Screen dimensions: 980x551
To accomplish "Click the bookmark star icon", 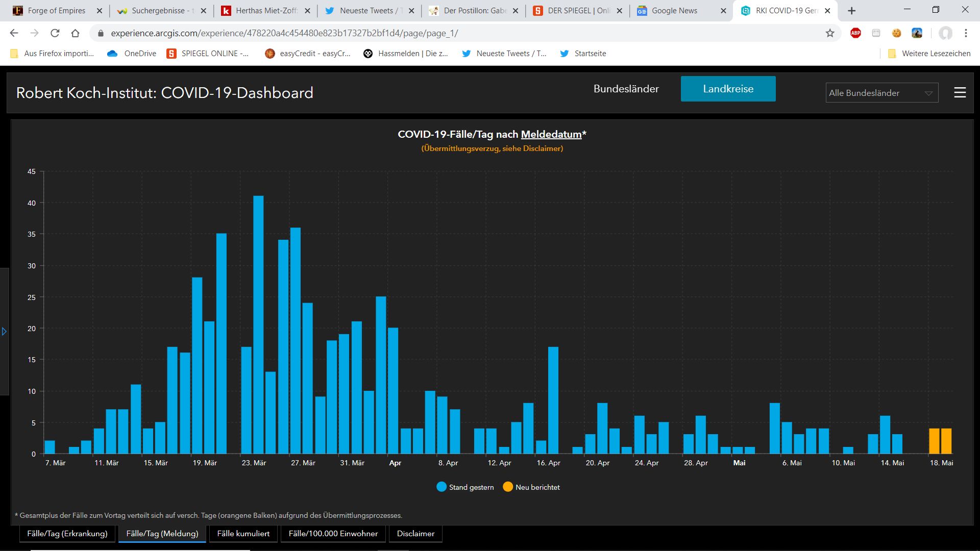I will point(830,33).
